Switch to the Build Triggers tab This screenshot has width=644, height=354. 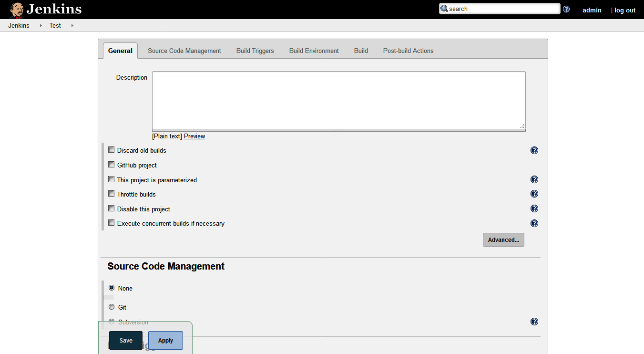(x=255, y=51)
